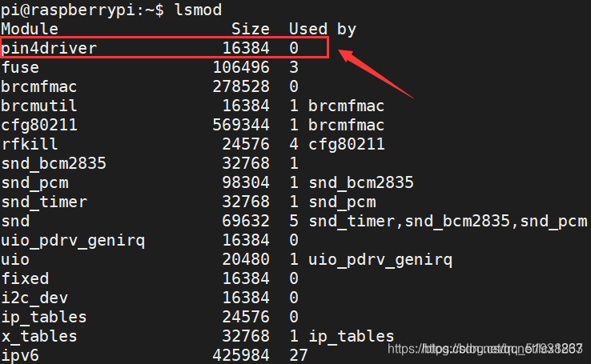The width and height of the screenshot is (591, 364).
Task: Select the fixed module name
Action: click(26, 278)
